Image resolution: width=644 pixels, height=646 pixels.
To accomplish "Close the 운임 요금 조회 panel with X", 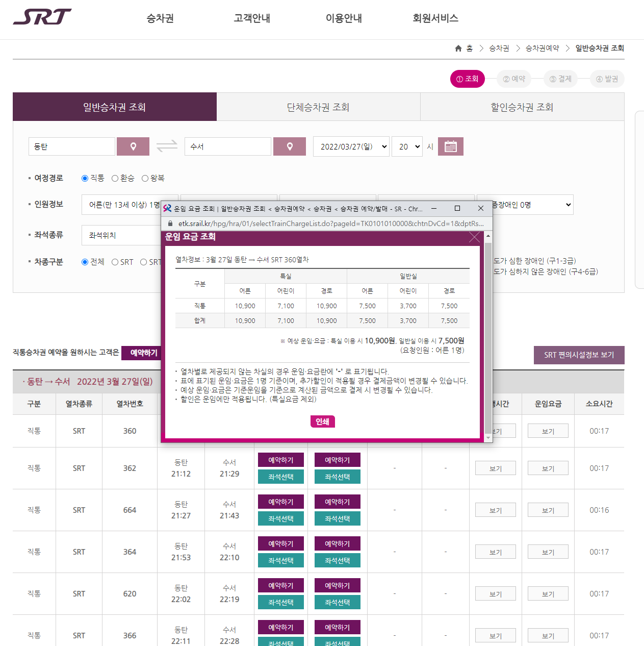I will tap(474, 237).
